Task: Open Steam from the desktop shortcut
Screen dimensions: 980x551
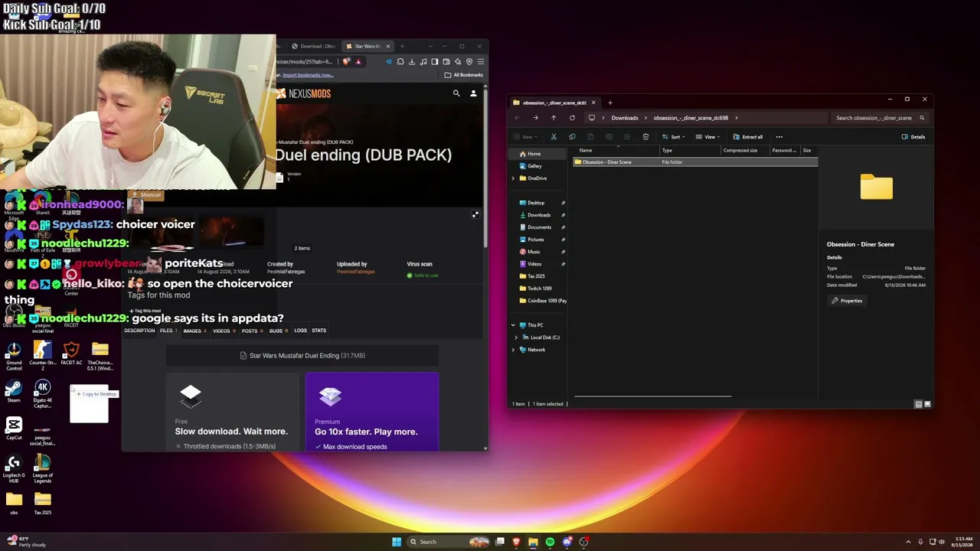Action: [x=14, y=391]
